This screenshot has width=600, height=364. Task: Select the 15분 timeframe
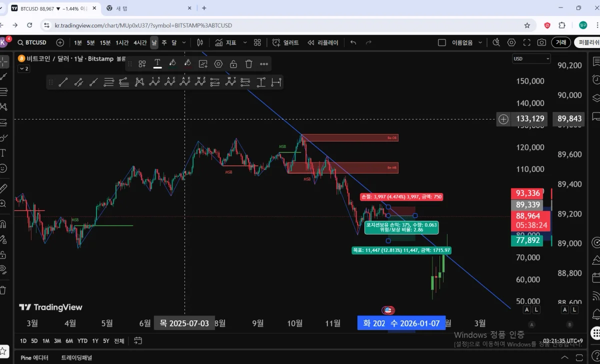(x=105, y=42)
